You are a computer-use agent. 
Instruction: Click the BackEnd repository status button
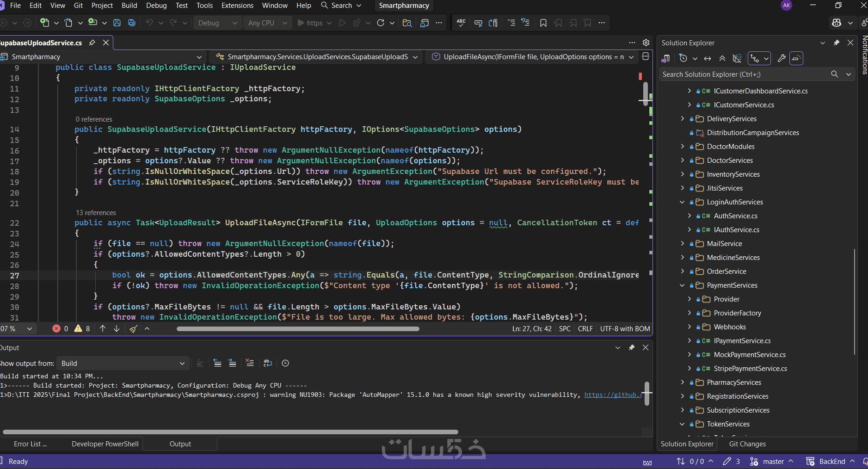[830, 462]
